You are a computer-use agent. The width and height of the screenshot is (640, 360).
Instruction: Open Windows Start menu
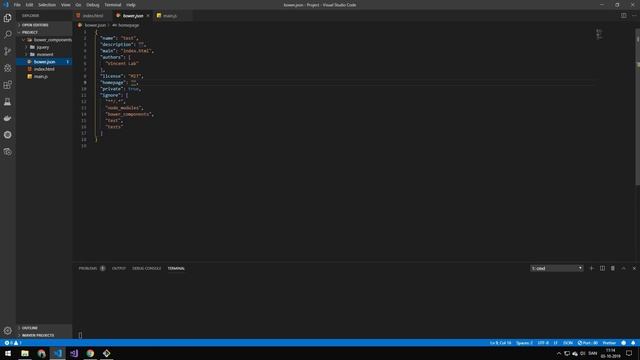pyautogui.click(x=8, y=353)
